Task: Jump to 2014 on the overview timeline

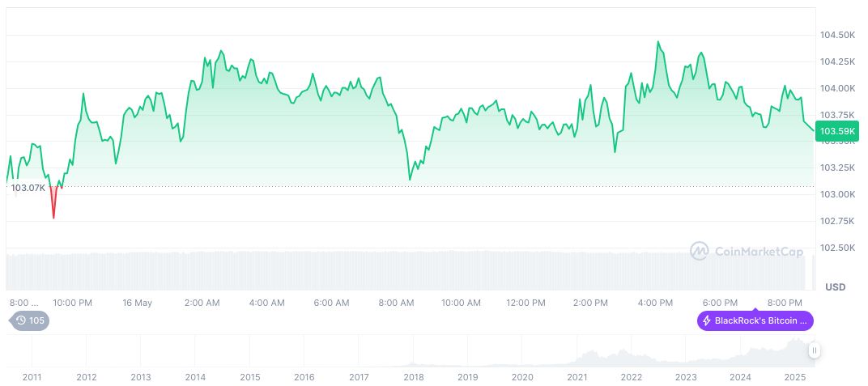Action: (x=195, y=377)
